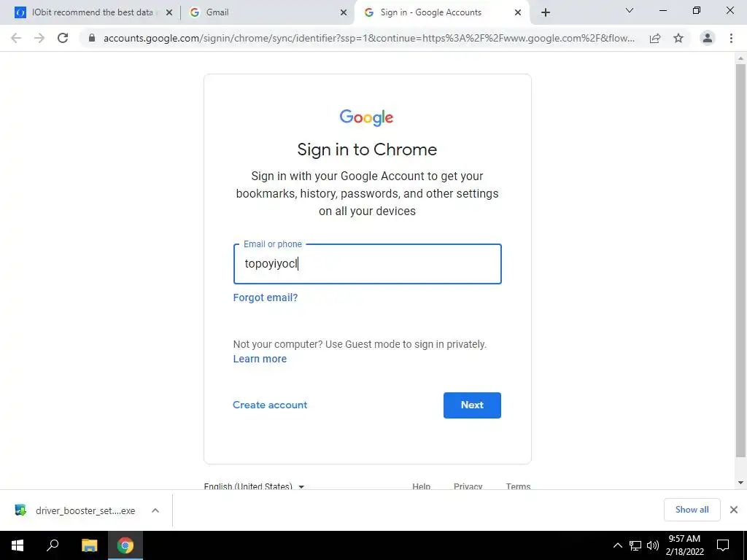747x560 pixels.
Task: Switch to the IObit recommend tab
Action: (x=93, y=12)
